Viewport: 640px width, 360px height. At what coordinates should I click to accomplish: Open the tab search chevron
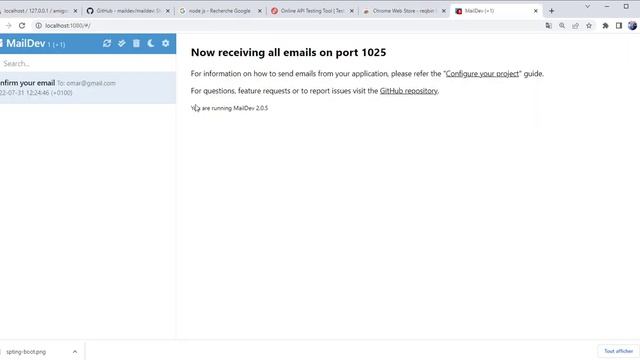point(587,6)
